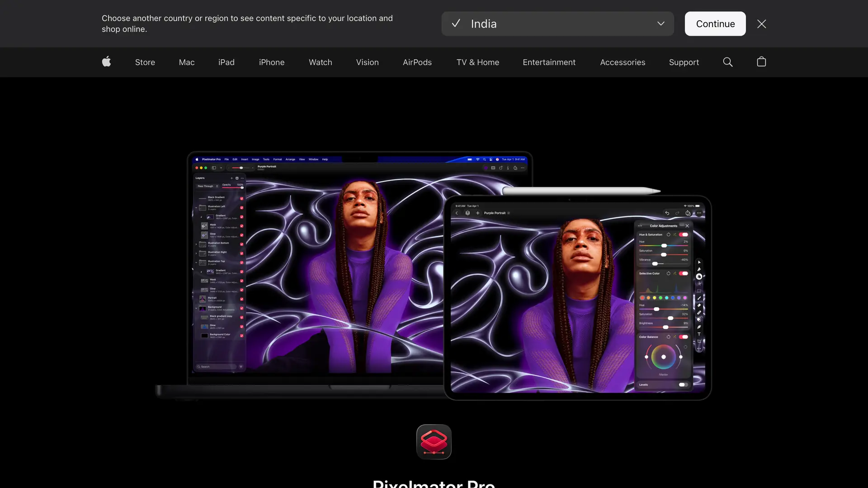Click the Wi-Fi icon in macOS menu bar
Screen dimensions: 868x488
477,160
